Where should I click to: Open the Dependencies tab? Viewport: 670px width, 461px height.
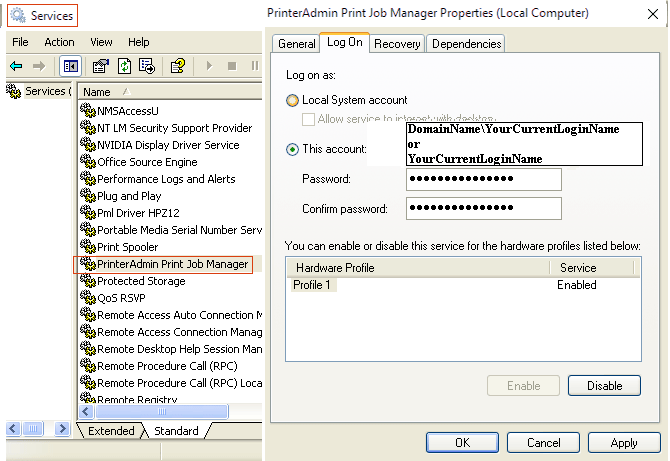coord(466,44)
